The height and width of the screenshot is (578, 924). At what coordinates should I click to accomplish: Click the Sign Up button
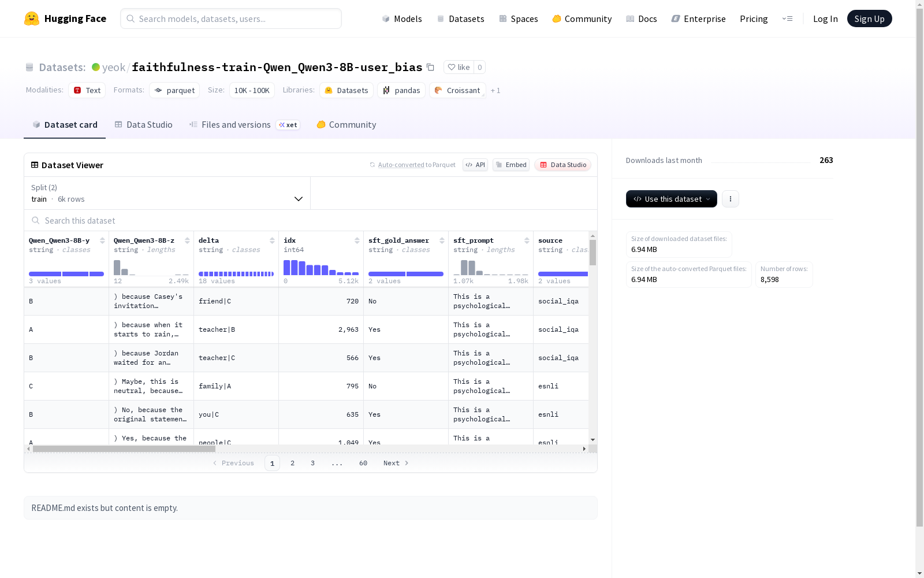(x=869, y=18)
